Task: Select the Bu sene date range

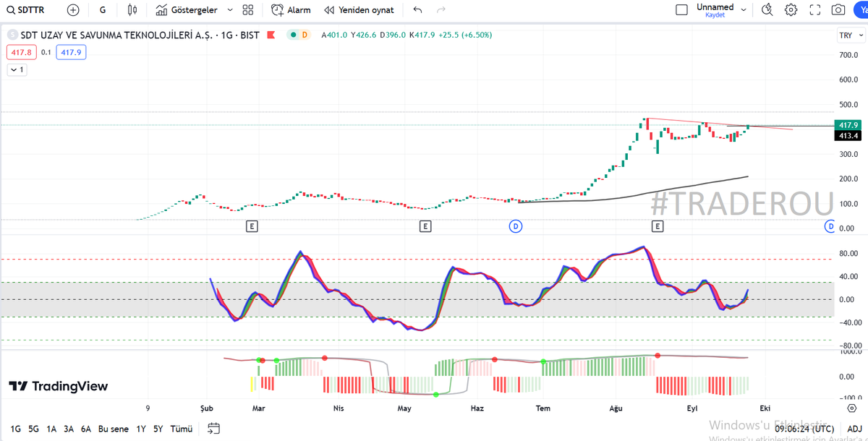Action: point(114,429)
